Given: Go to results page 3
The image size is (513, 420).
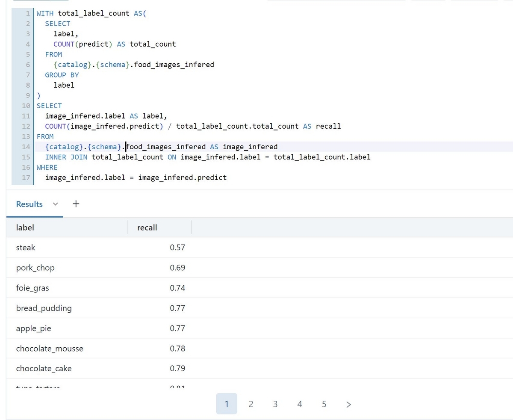Looking at the screenshot, I should pos(275,404).
